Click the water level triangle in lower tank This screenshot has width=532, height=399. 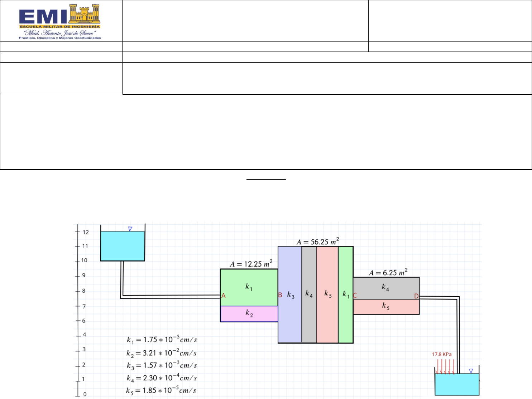click(471, 371)
